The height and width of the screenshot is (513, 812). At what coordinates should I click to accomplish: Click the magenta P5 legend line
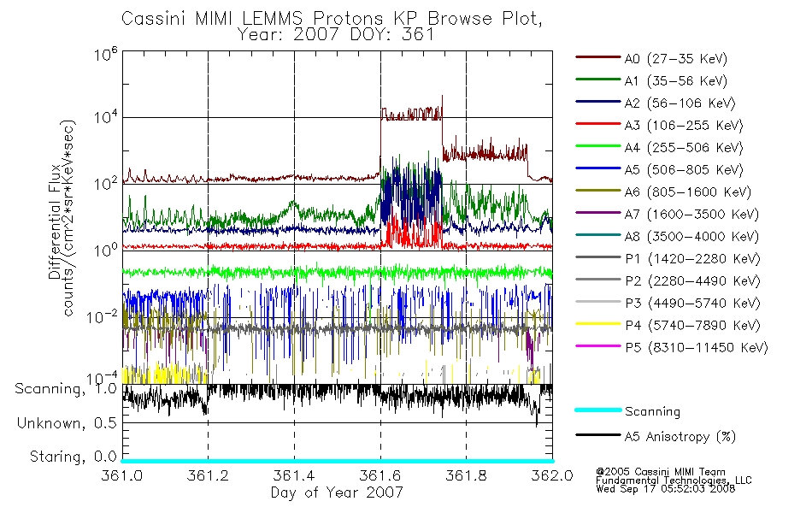tap(597, 346)
